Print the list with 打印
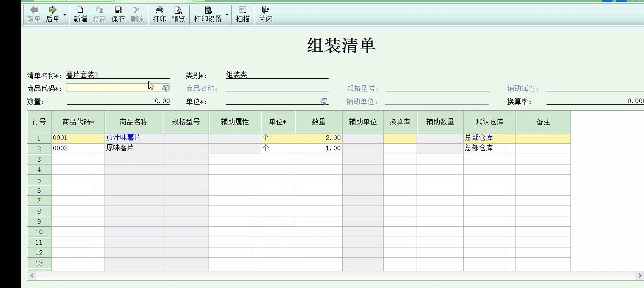The image size is (644, 288). (x=160, y=15)
